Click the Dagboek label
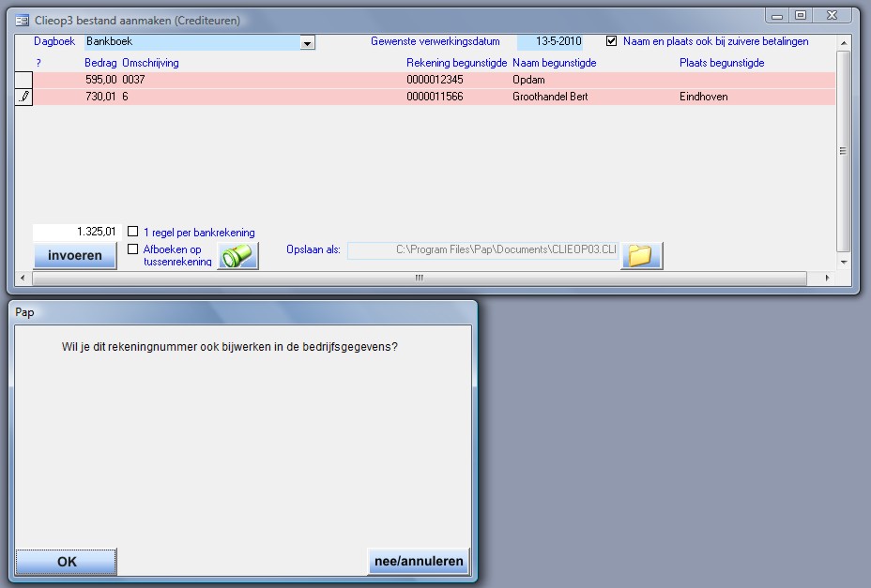 pyautogui.click(x=54, y=41)
